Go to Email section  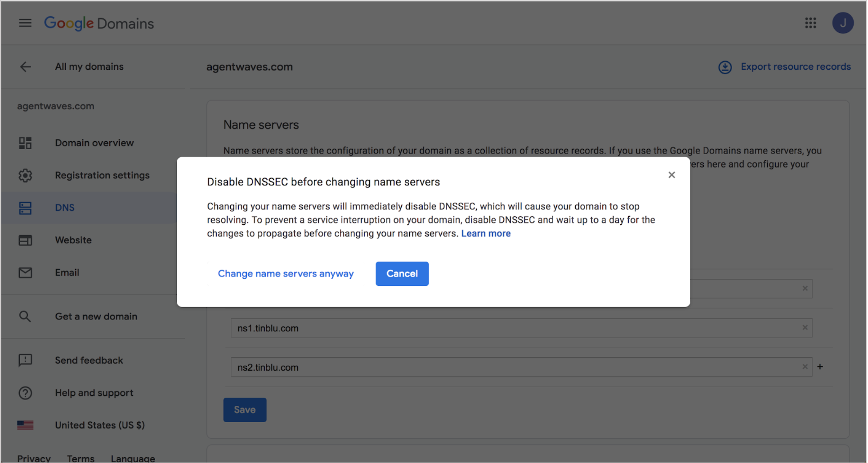point(67,272)
